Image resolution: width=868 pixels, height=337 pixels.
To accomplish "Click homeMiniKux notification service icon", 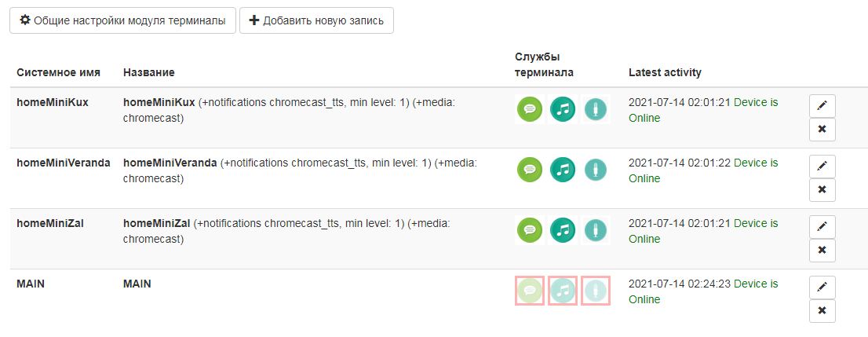I will 530,109.
